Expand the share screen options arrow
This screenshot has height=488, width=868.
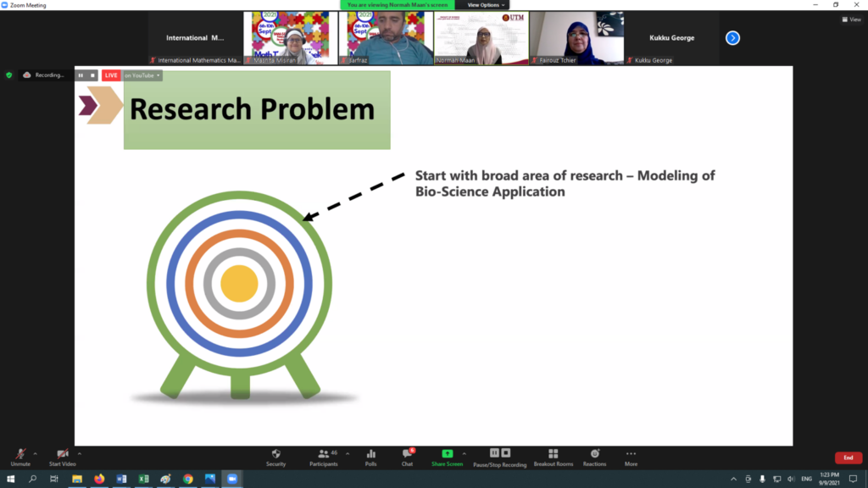coord(464,454)
